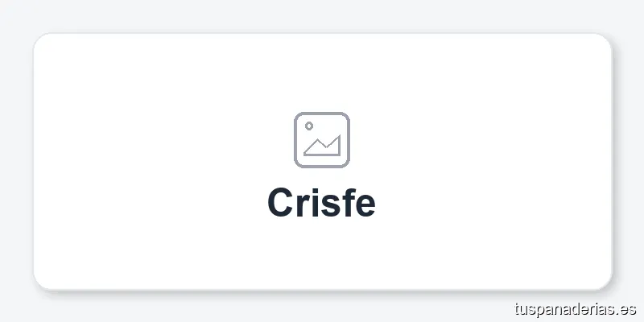This screenshot has width=644, height=322.
Task: Click the word "tuspanaderias" in the watermark
Action: [x=562, y=308]
